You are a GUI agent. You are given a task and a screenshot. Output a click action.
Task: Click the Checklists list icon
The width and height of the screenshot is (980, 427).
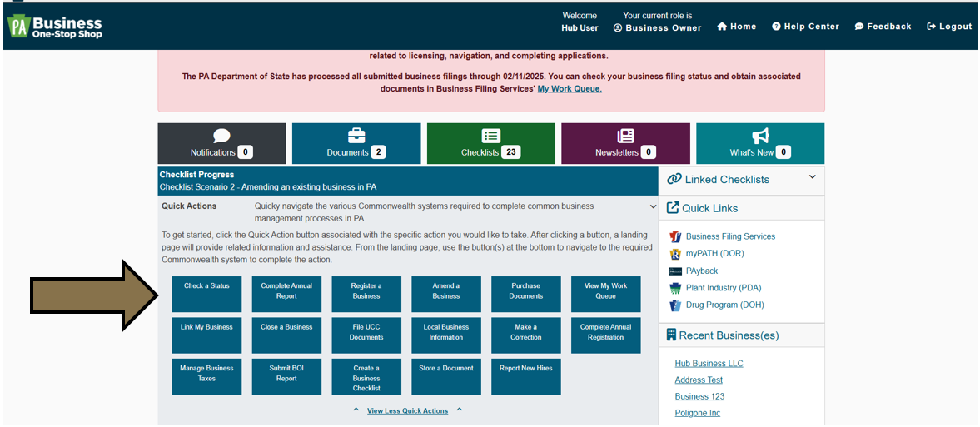tap(491, 136)
